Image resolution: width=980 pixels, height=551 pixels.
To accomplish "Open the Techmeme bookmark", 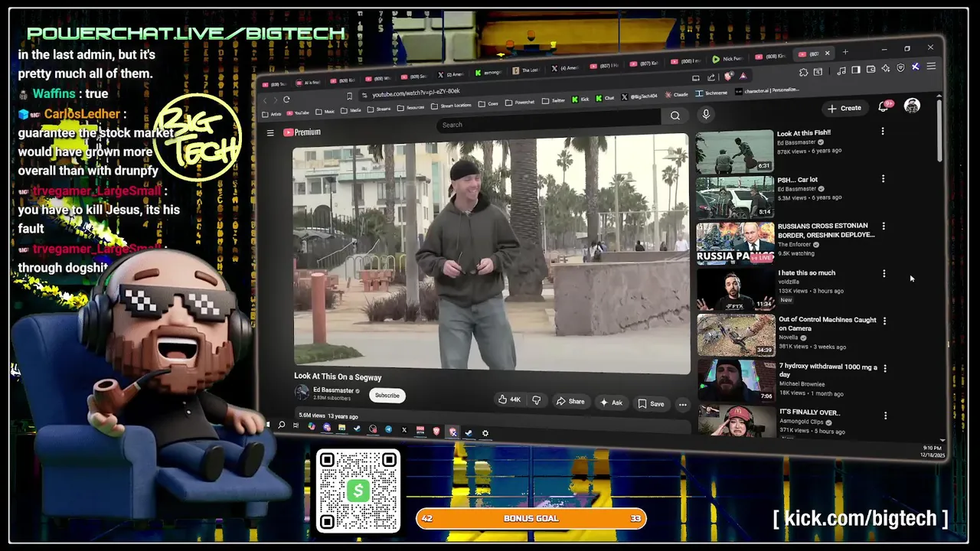I will tap(711, 93).
